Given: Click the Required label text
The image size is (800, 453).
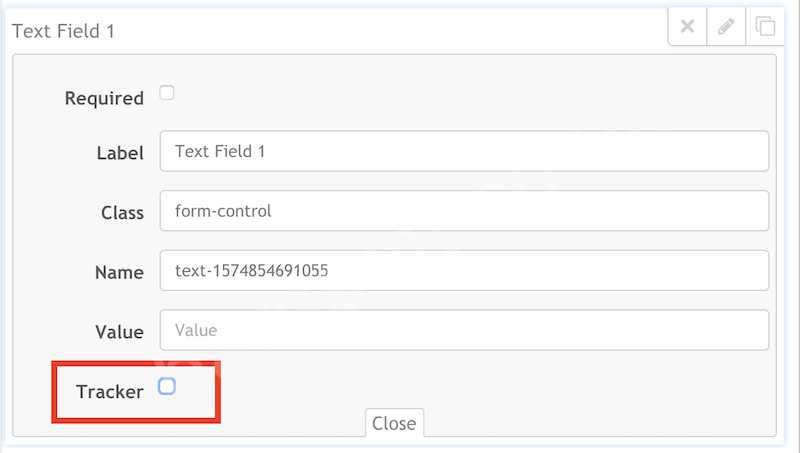Looking at the screenshot, I should [104, 98].
